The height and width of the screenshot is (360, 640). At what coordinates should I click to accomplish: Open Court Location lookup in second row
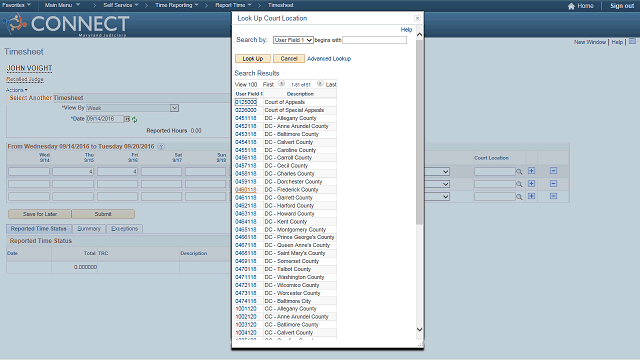click(x=519, y=184)
